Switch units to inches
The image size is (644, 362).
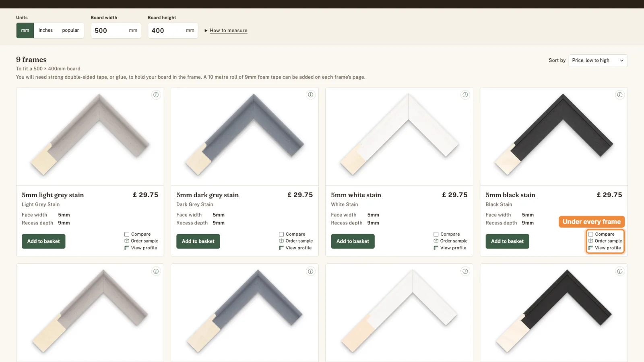pyautogui.click(x=45, y=31)
